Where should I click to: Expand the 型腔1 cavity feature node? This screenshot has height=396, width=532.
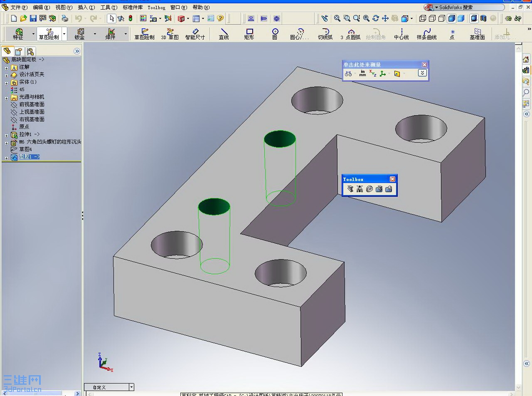(x=6, y=158)
